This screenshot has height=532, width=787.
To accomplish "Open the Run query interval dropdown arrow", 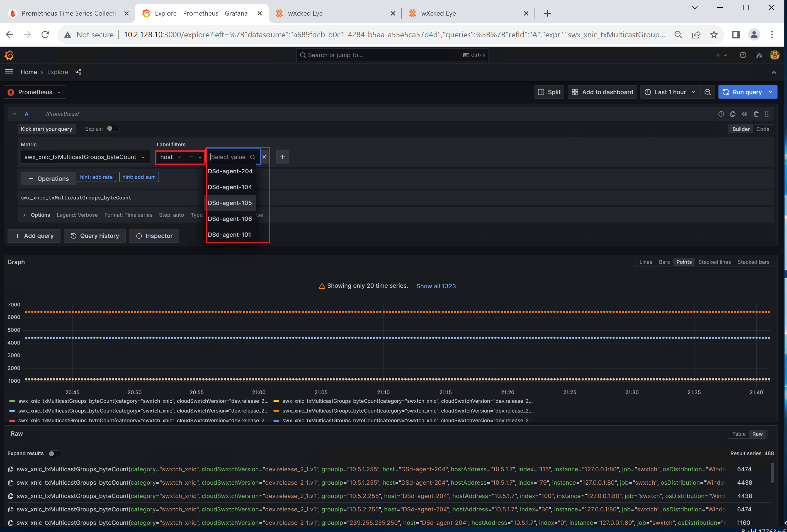I will pyautogui.click(x=771, y=92).
